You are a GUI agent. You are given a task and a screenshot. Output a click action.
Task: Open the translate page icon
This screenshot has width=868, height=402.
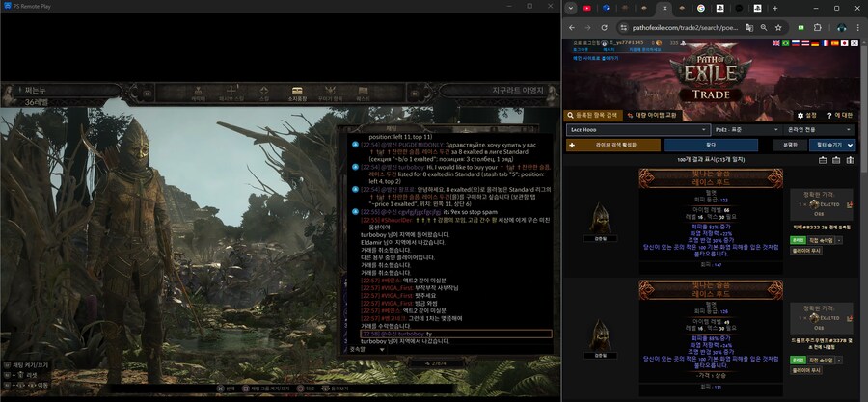(749, 27)
